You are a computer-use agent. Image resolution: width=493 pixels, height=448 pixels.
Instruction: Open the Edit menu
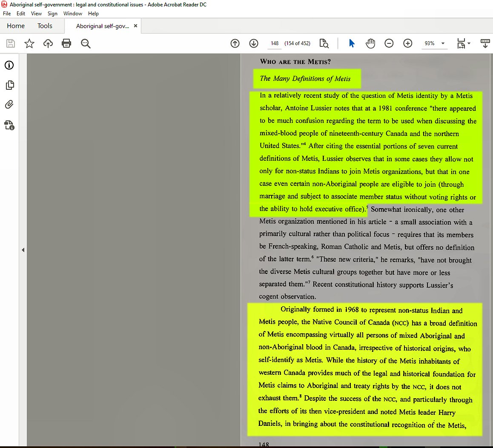pos(21,14)
